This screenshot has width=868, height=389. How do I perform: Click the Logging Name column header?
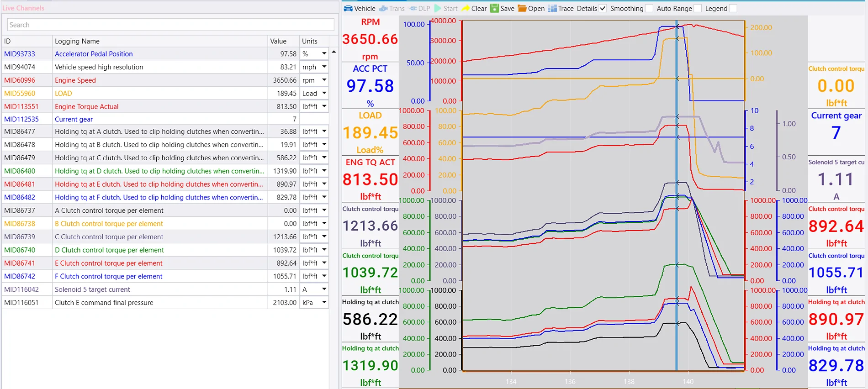[159, 41]
